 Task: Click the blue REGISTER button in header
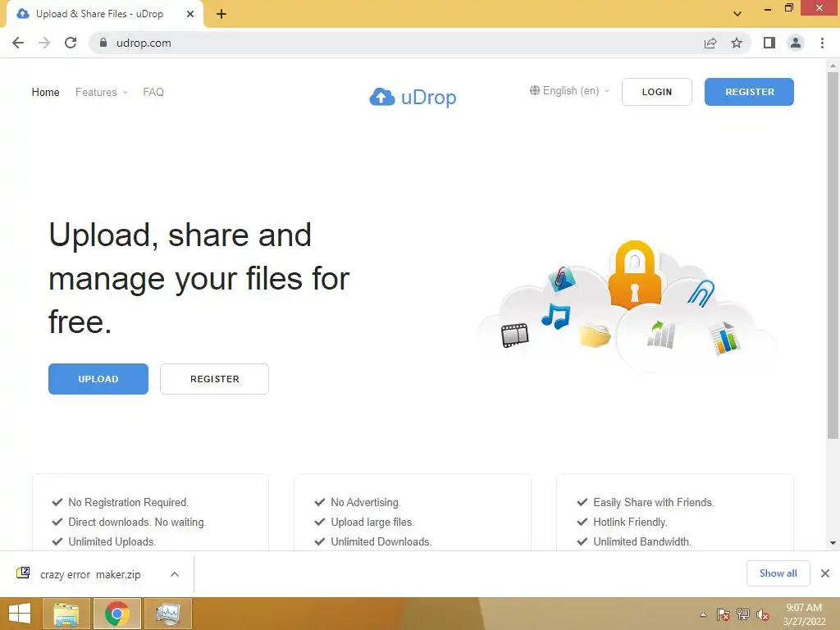749,92
